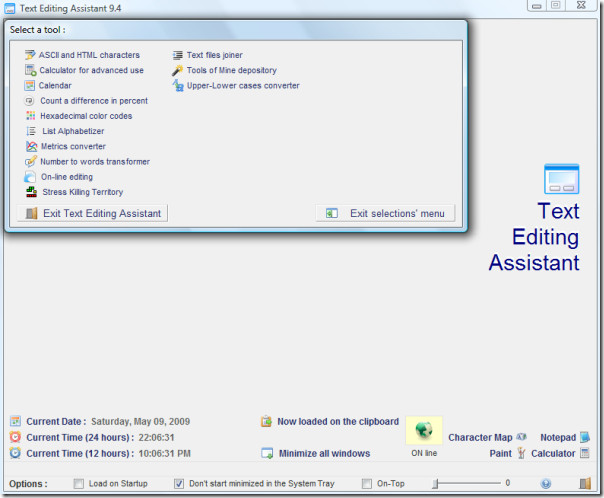Click the clipboard icon beside Now loaded

pos(267,421)
